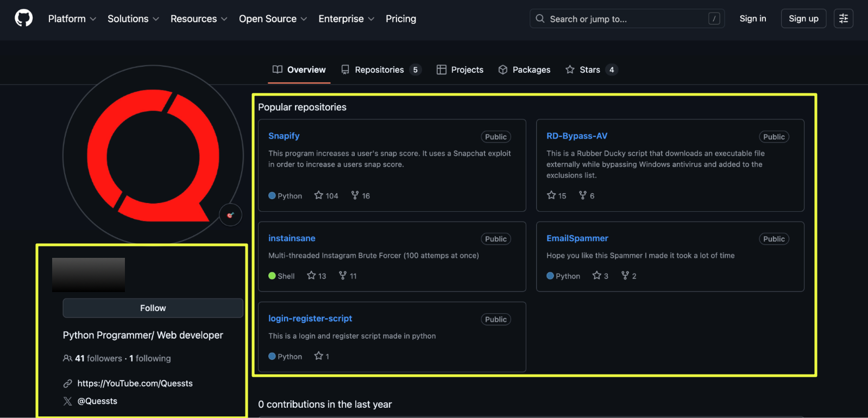Expand the Platform dropdown menu
The width and height of the screenshot is (868, 418).
[72, 18]
